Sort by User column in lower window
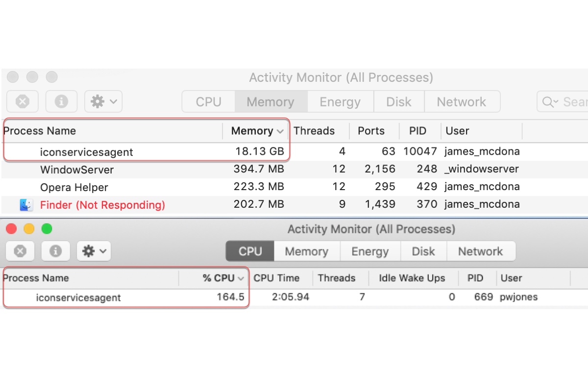This screenshot has width=588, height=392. point(511,278)
